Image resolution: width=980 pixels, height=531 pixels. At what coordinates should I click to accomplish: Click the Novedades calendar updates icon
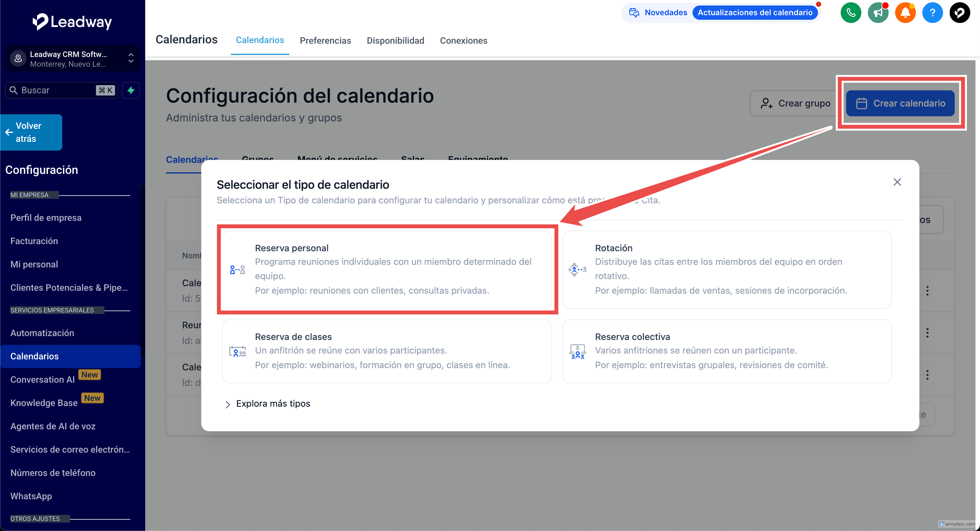[x=634, y=13]
